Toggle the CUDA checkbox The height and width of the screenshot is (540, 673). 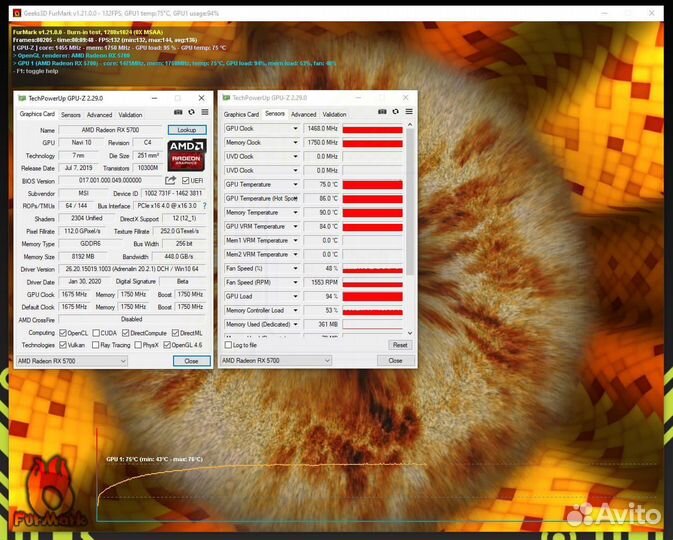tap(96, 333)
